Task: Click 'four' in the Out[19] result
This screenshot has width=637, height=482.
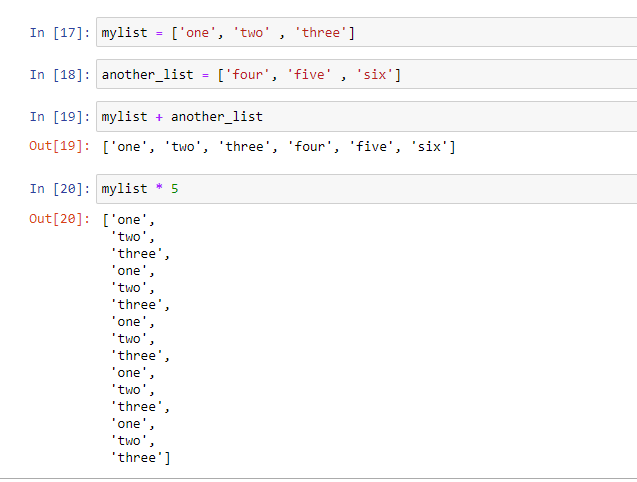Action: pos(308,147)
